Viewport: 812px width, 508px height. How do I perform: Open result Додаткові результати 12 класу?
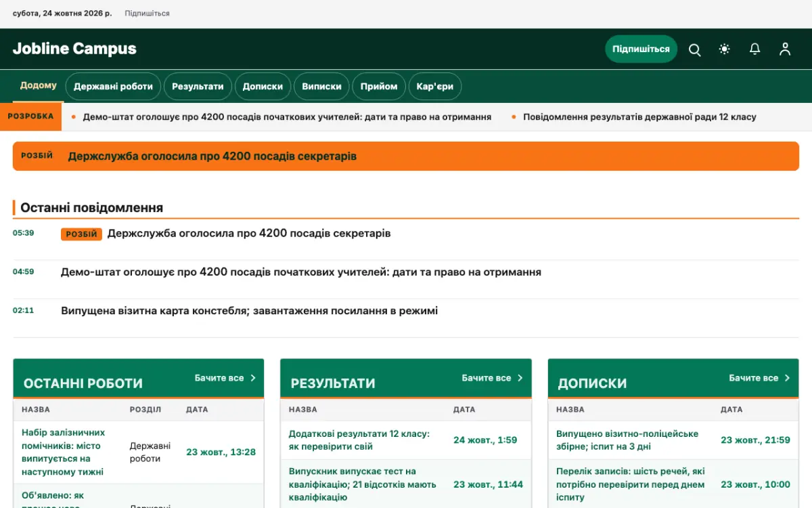[x=359, y=440]
